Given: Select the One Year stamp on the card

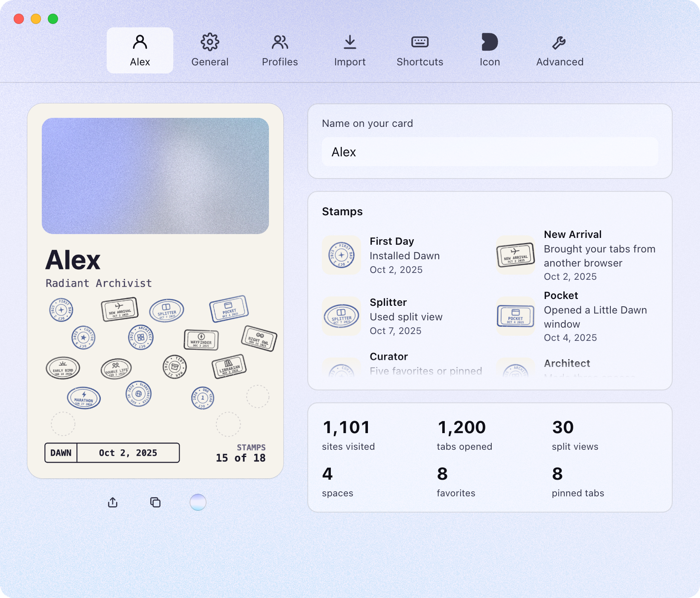Looking at the screenshot, I should pyautogui.click(x=203, y=398).
